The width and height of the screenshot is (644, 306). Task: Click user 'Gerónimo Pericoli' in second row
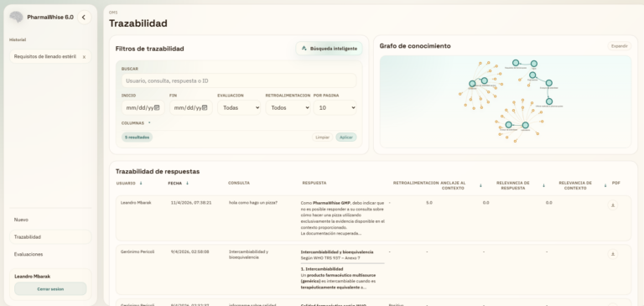[138, 252]
